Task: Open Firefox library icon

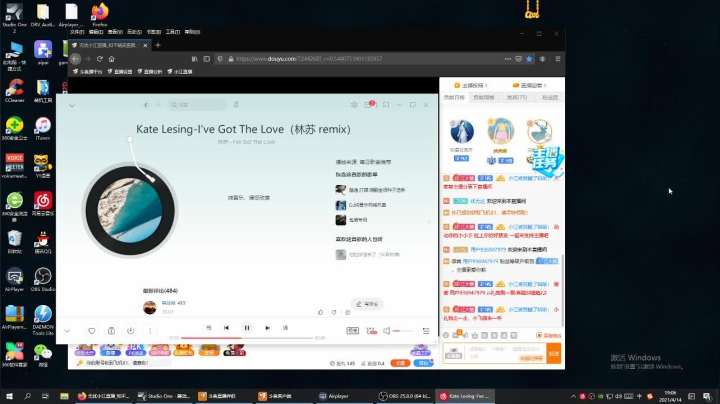Action: [195, 59]
